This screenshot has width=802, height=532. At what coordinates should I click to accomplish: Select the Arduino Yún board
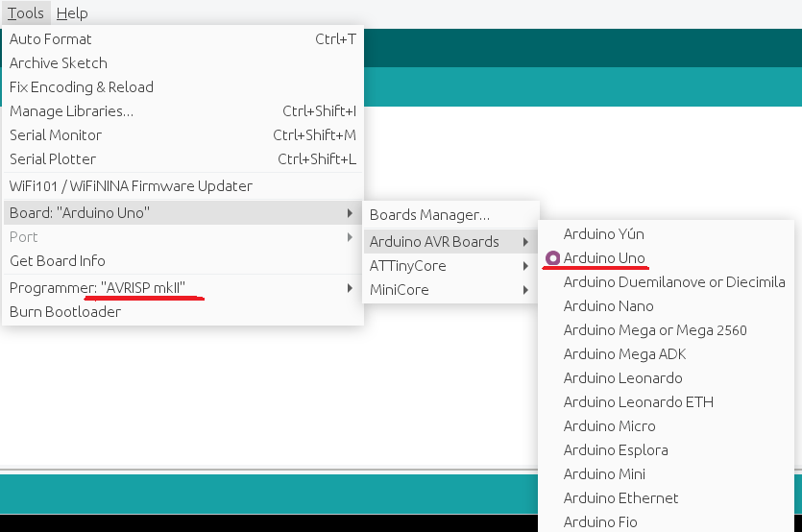tap(666, 233)
